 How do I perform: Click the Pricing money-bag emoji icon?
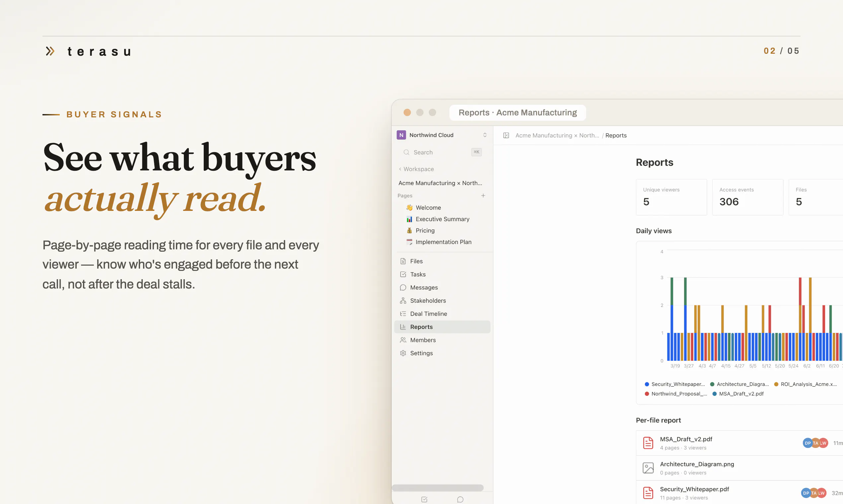[409, 230]
